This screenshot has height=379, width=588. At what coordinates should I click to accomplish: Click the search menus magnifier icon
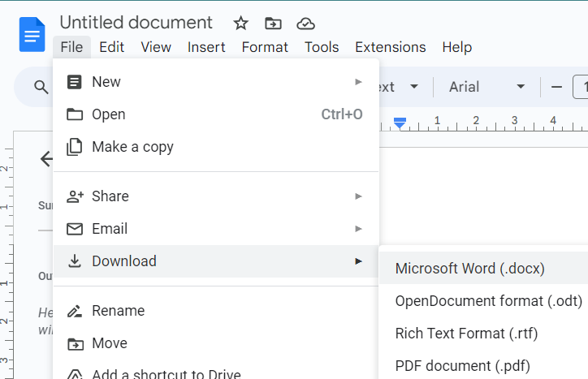(x=41, y=87)
